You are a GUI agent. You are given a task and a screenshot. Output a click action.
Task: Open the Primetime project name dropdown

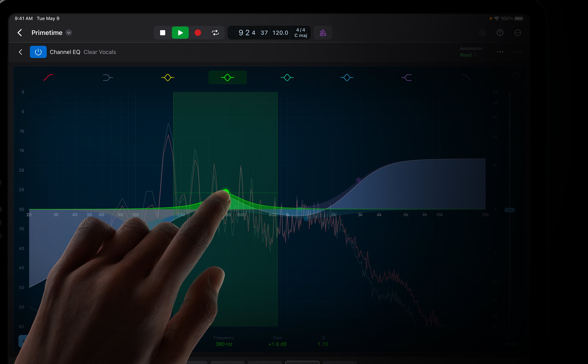[69, 33]
